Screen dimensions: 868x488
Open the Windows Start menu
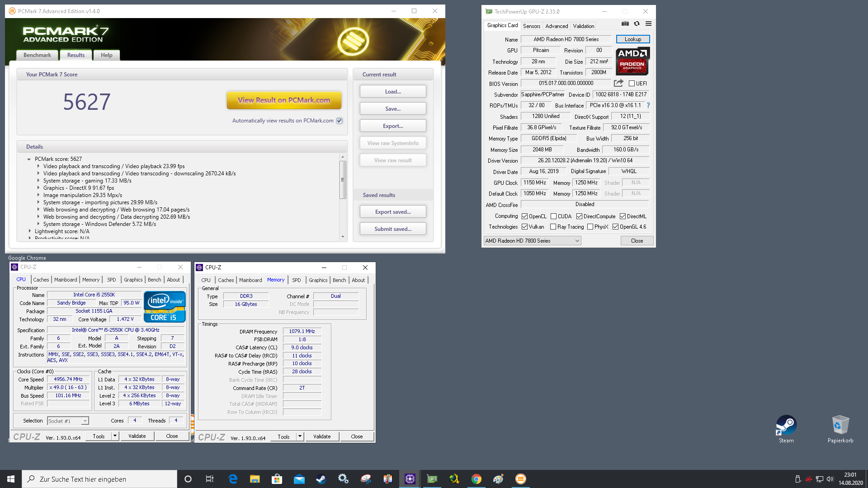pos(11,479)
